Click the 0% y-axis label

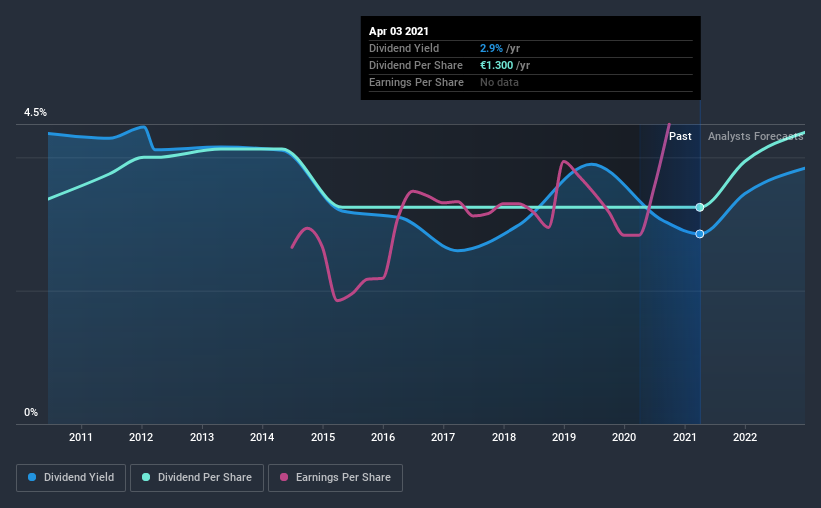(31, 413)
